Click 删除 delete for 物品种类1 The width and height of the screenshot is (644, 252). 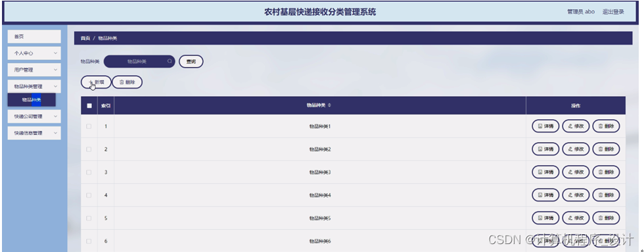(606, 126)
